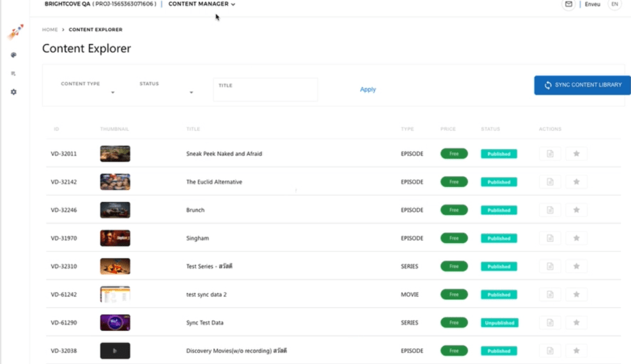Open thumbnail of test sync data 2
Screen dimensions: 631x364
point(115,294)
